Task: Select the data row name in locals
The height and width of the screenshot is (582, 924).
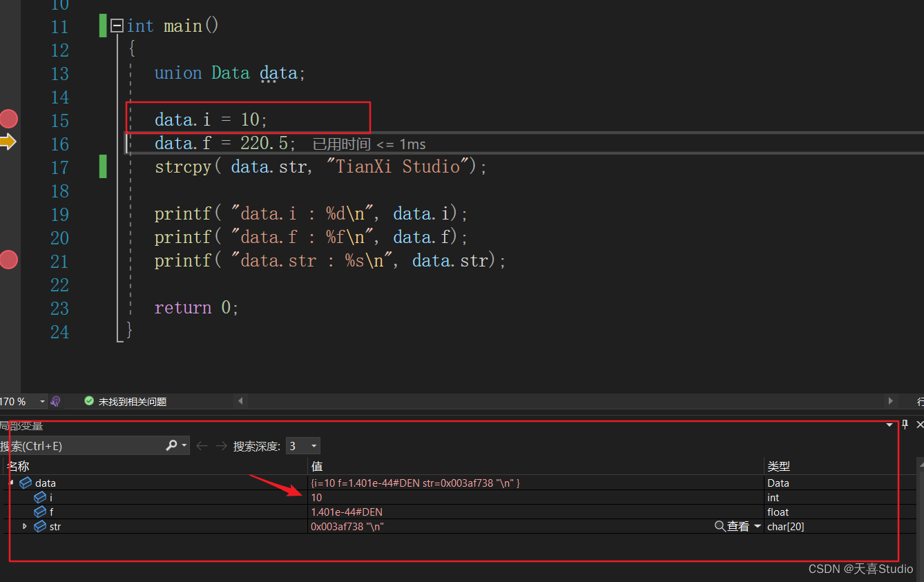Action: (46, 483)
